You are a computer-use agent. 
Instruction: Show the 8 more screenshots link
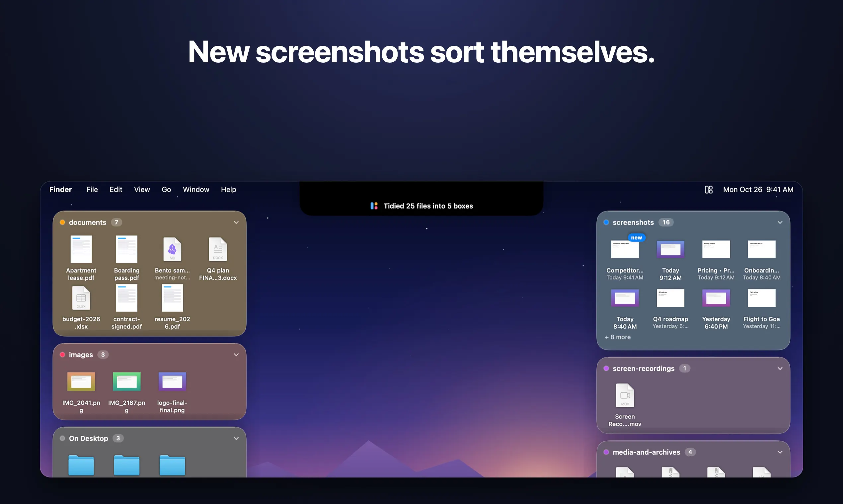[618, 337]
